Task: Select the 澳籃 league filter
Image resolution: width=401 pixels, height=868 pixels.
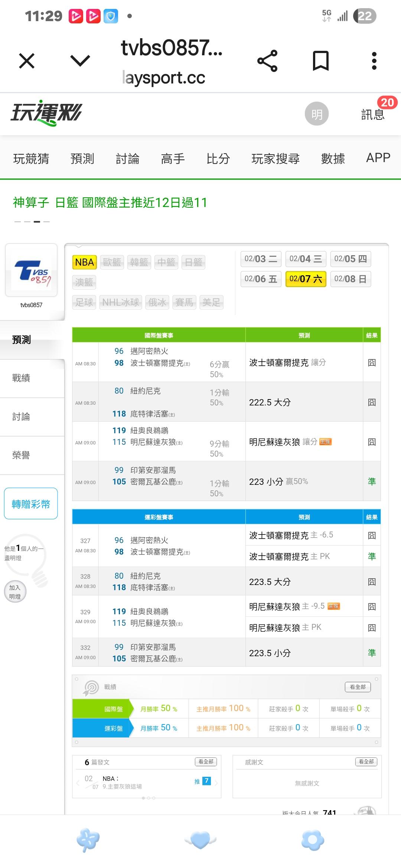Action: [84, 282]
